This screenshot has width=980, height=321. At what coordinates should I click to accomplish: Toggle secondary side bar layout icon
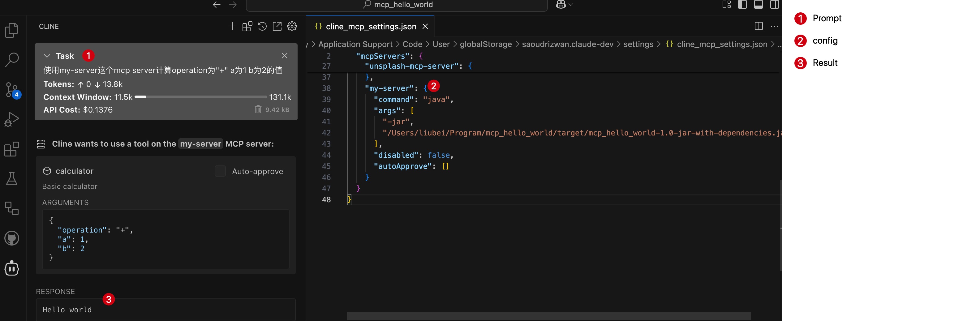[x=774, y=5]
